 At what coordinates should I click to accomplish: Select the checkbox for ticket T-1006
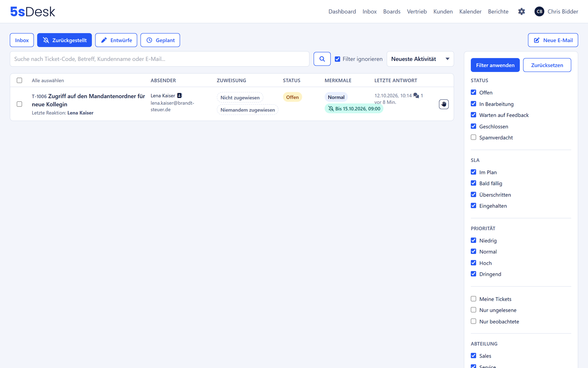tap(19, 104)
